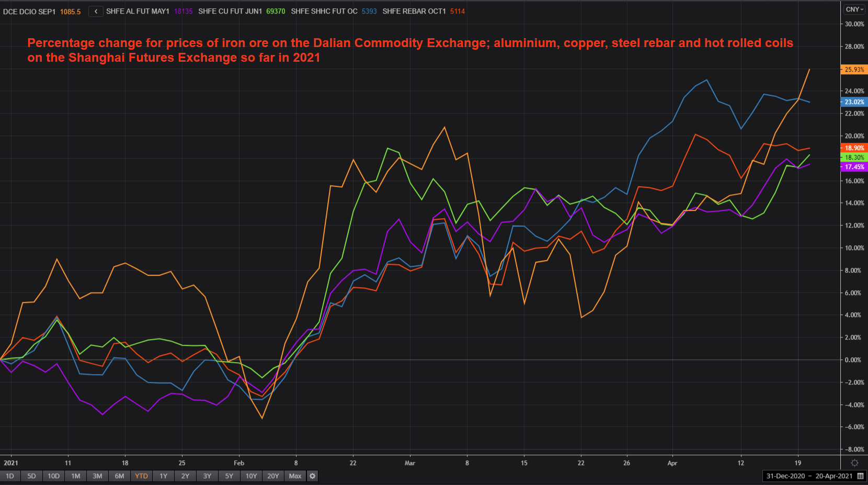Select the SHFE CU FUT JUN1 series label
868x485 pixels.
(230, 11)
